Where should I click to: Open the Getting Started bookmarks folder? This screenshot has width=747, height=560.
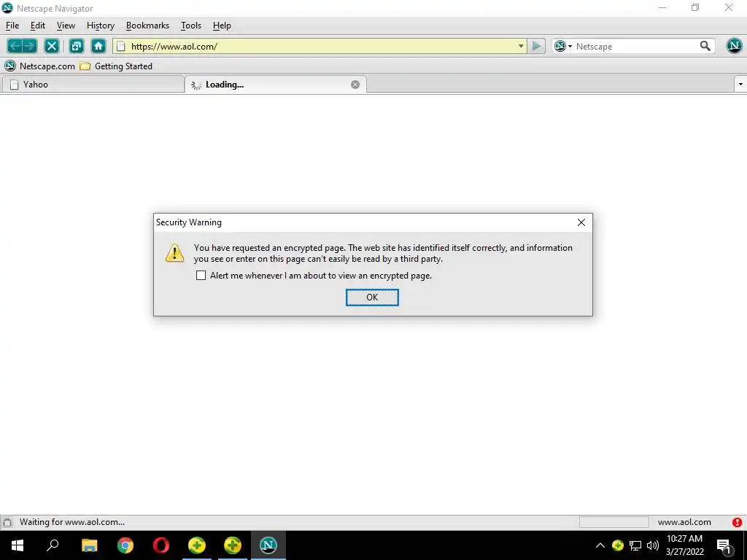tap(116, 66)
